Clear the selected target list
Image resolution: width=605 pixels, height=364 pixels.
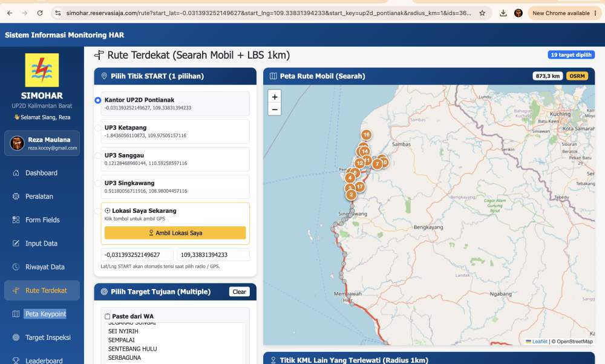click(x=239, y=292)
